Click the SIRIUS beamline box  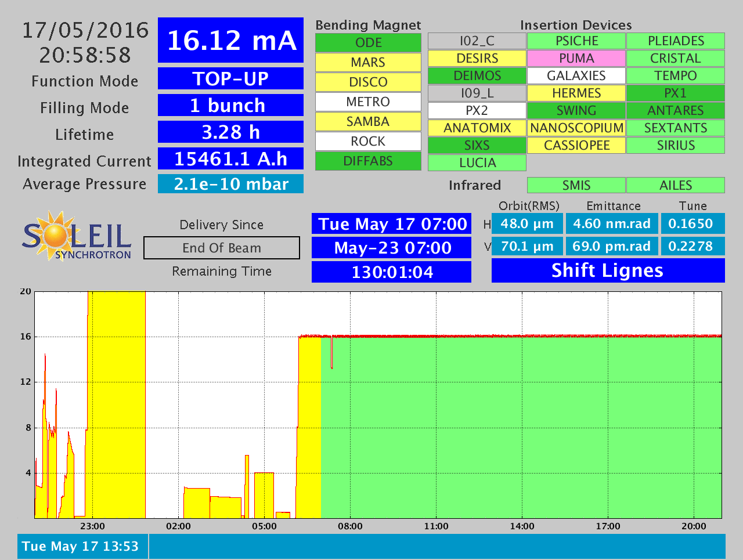tap(676, 146)
